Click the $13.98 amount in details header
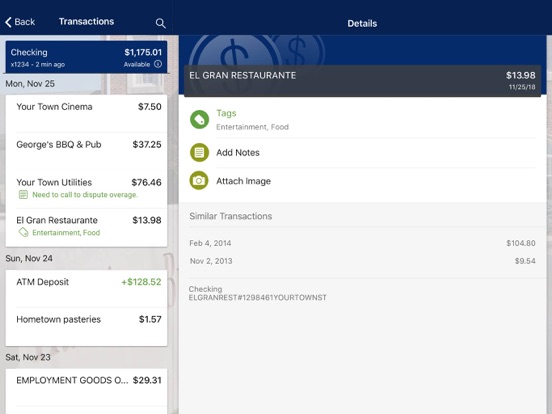 (x=521, y=75)
